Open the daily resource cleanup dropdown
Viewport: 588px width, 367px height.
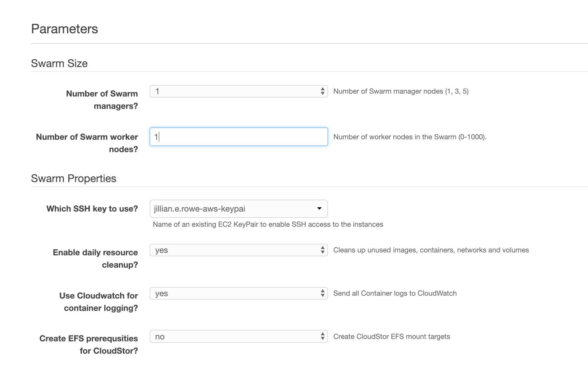tap(239, 250)
